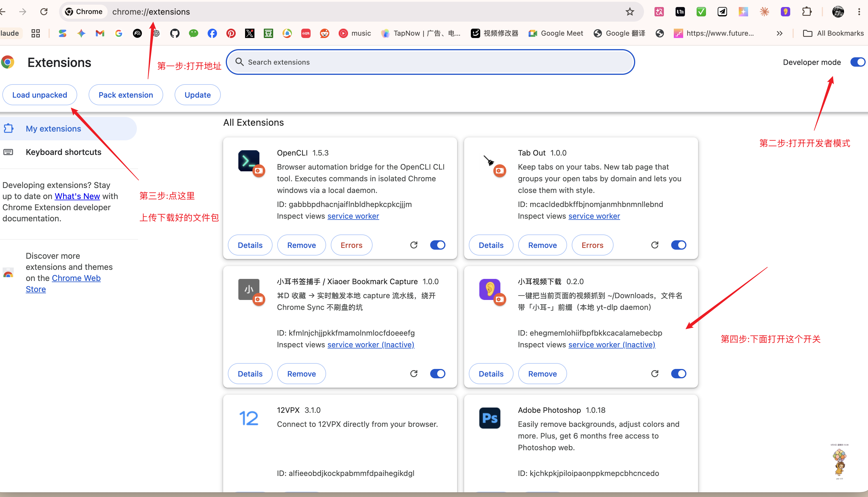Reload the Tab Out extension

point(655,245)
